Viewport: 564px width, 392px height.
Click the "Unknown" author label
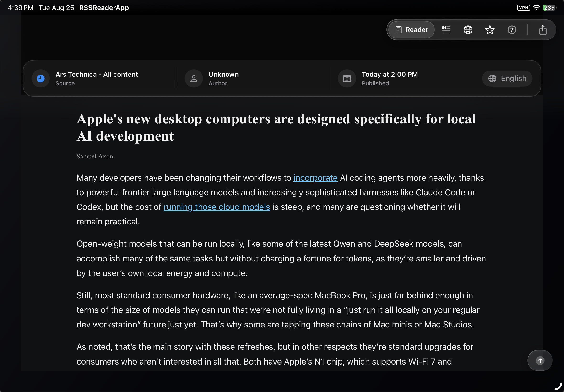[x=224, y=74]
